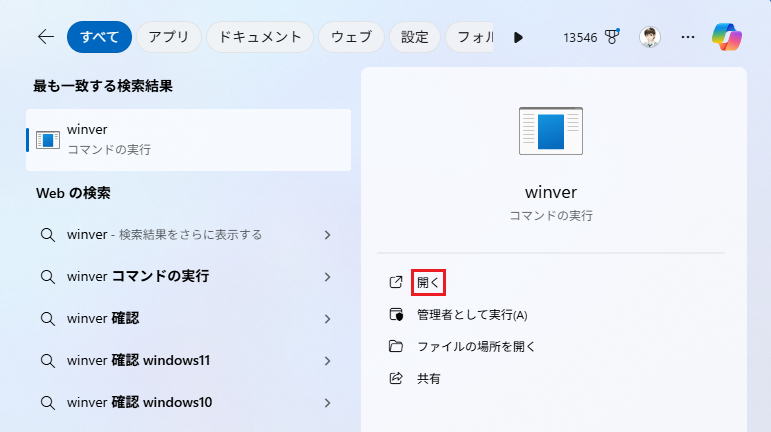The image size is (771, 432).
Task: Switch to the ドキュメント tab
Action: click(260, 37)
